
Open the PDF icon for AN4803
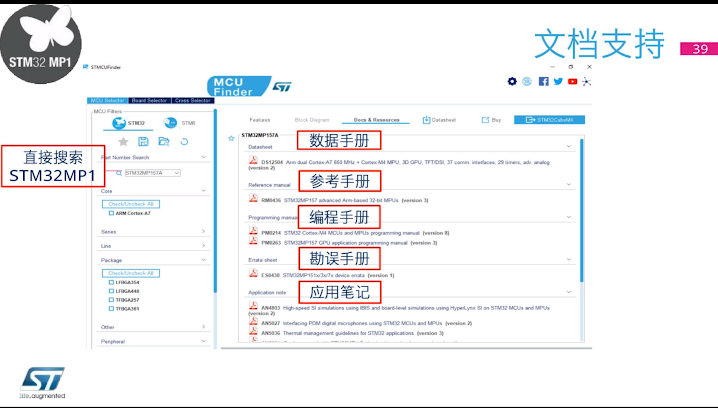pos(253,306)
